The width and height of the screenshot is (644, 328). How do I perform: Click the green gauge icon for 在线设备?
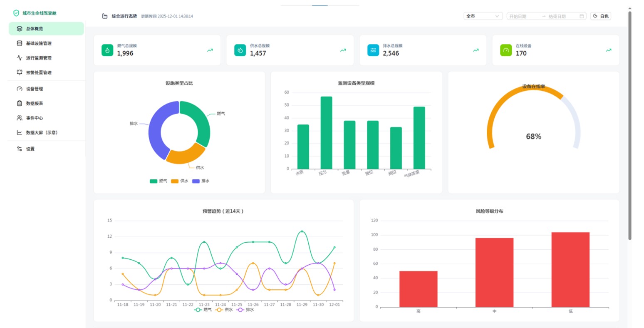(506, 50)
